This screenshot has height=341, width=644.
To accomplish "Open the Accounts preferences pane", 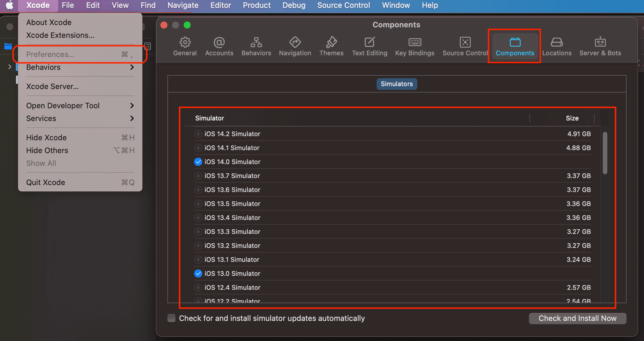I will click(x=219, y=47).
